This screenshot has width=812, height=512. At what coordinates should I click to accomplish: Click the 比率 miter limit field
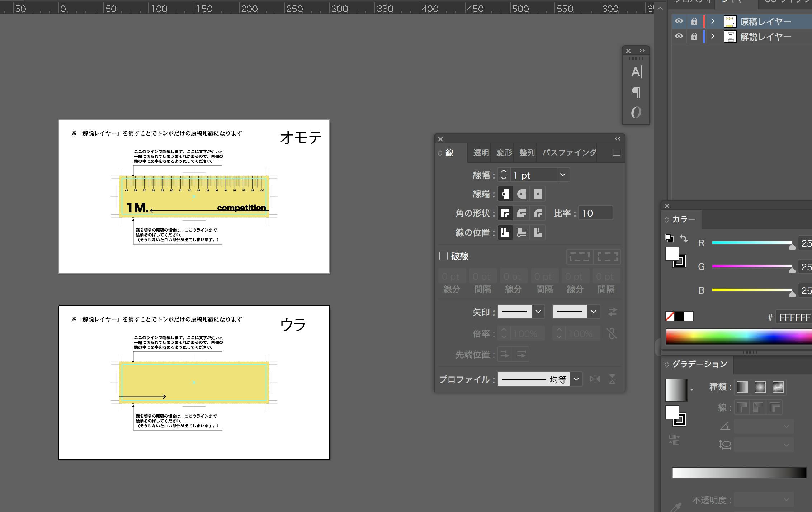(x=596, y=213)
